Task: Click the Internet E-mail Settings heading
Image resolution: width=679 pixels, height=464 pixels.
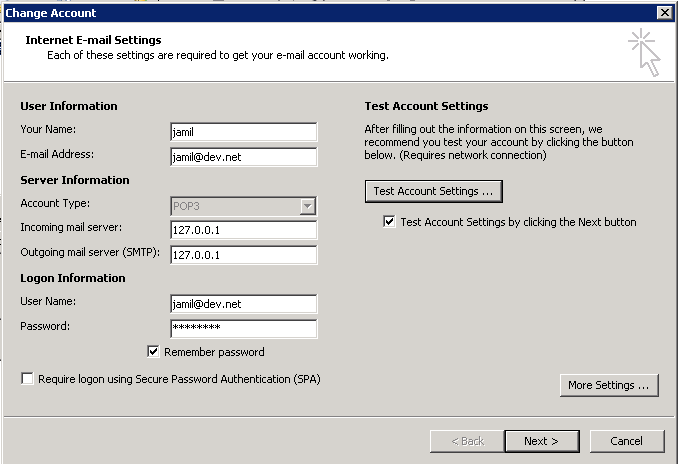Action: pyautogui.click(x=93, y=40)
